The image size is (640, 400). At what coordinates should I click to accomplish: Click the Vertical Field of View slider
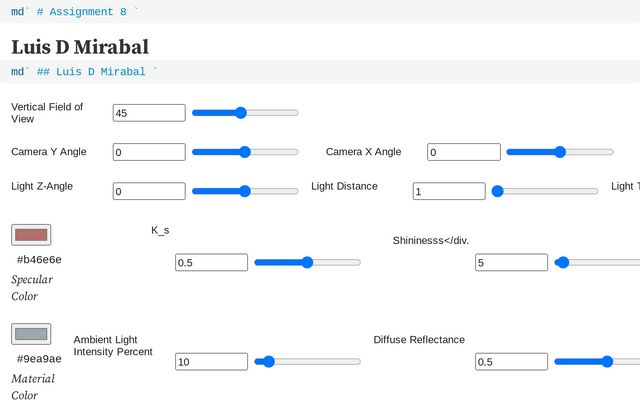tap(245, 113)
